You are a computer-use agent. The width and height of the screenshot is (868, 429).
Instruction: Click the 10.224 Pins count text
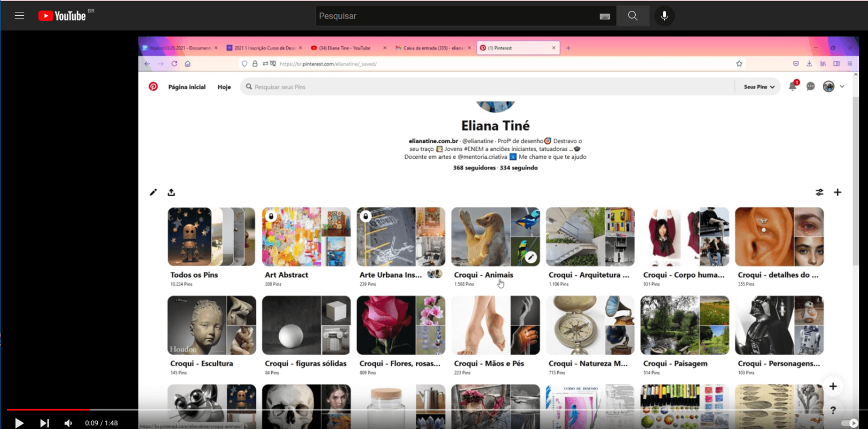[x=181, y=284]
